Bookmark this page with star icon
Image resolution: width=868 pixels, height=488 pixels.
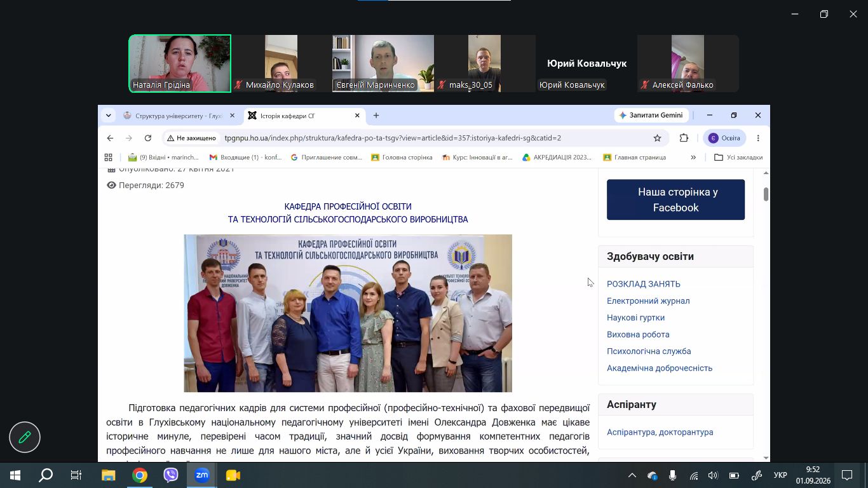(x=657, y=138)
